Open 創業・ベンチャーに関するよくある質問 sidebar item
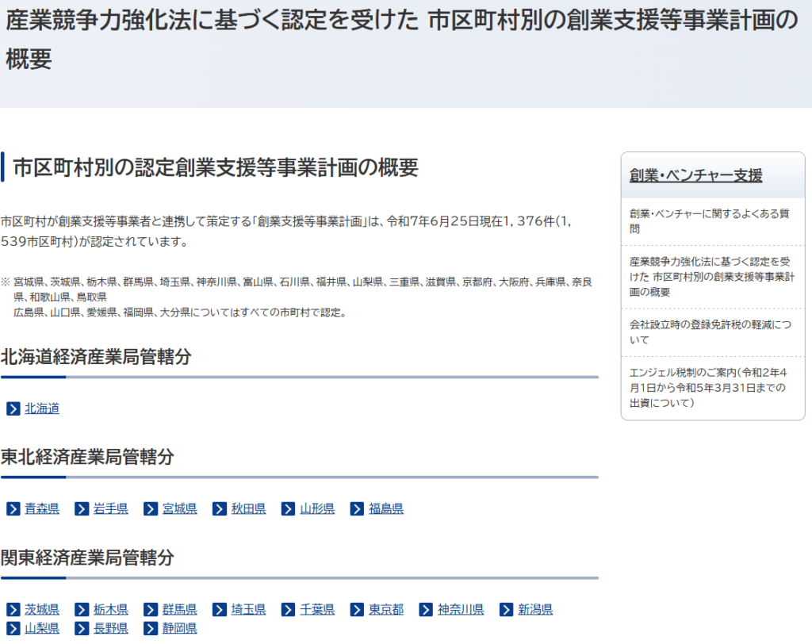The image size is (812, 644). point(713,221)
